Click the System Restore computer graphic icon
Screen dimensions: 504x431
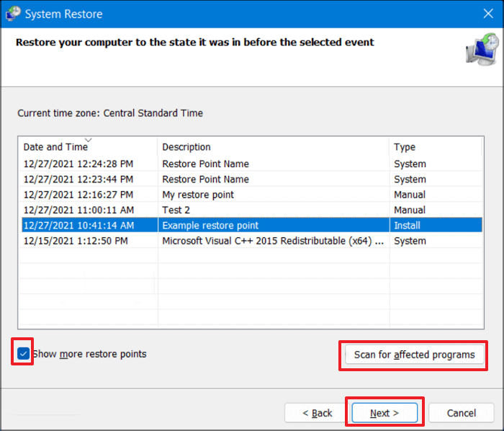(x=477, y=49)
